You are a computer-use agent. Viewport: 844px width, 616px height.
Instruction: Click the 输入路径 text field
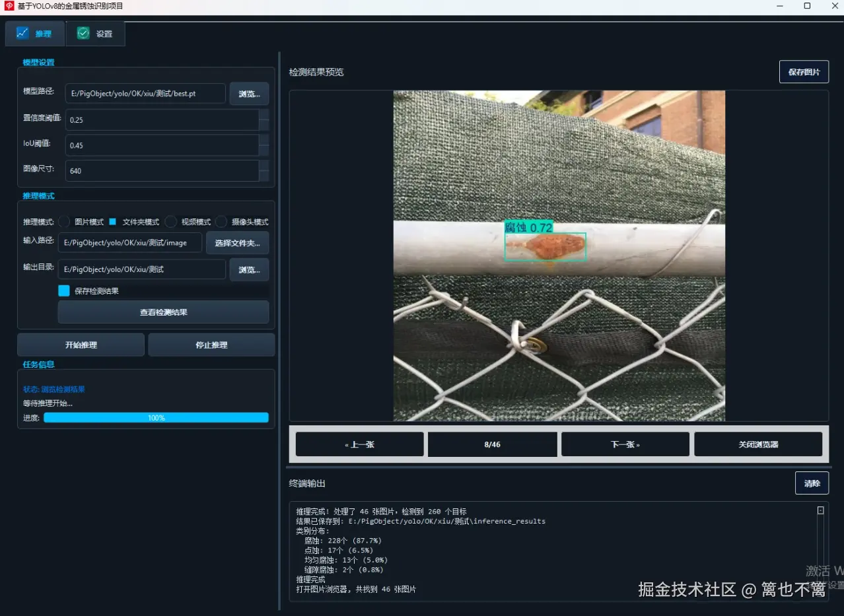coord(131,243)
